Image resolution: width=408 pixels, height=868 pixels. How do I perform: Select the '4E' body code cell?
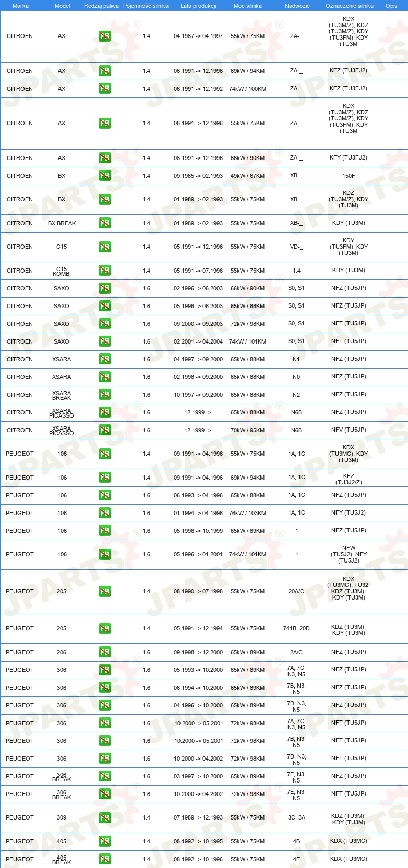pos(296,859)
